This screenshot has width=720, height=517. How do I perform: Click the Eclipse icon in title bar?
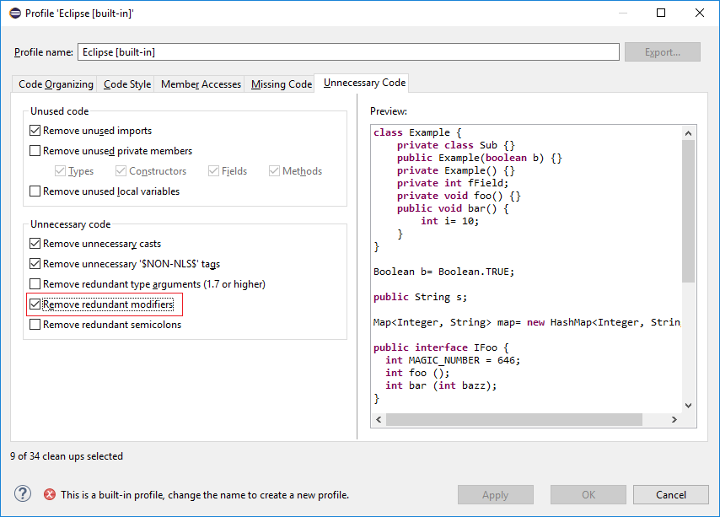coord(14,13)
